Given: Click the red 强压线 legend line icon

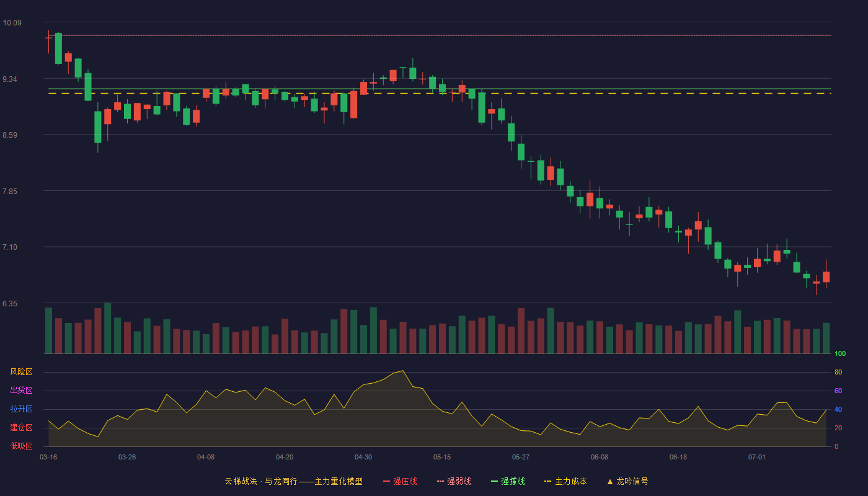Looking at the screenshot, I should point(386,481).
